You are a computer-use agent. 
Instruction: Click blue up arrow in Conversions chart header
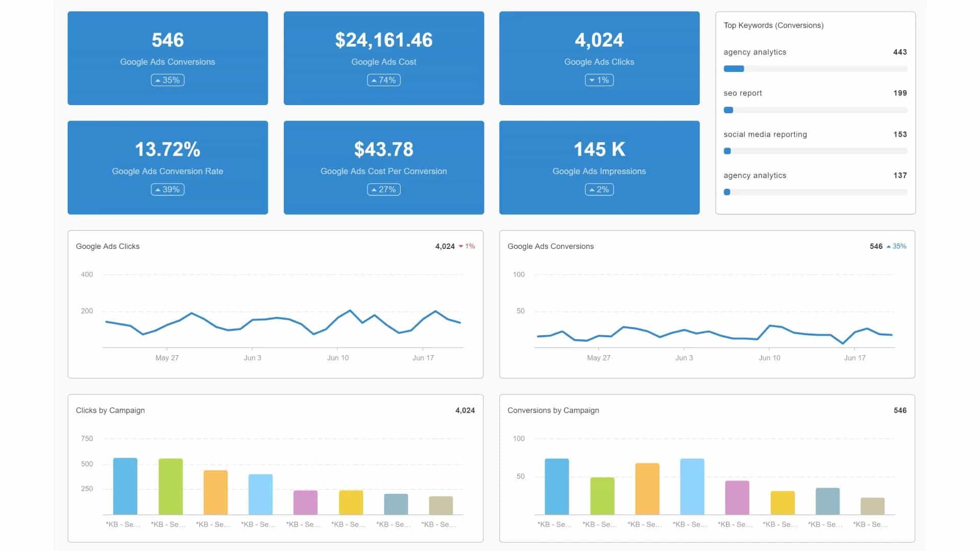(889, 246)
